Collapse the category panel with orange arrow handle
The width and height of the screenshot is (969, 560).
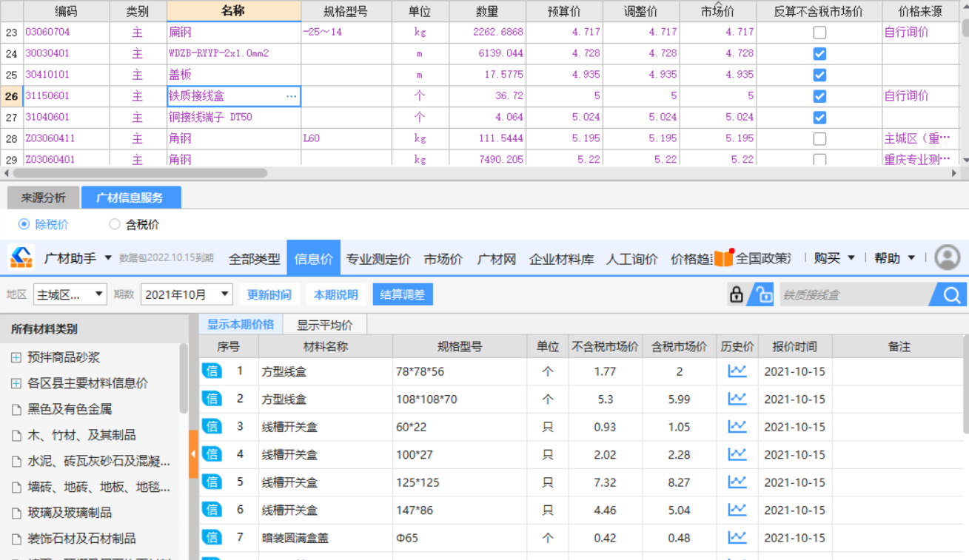(x=193, y=453)
